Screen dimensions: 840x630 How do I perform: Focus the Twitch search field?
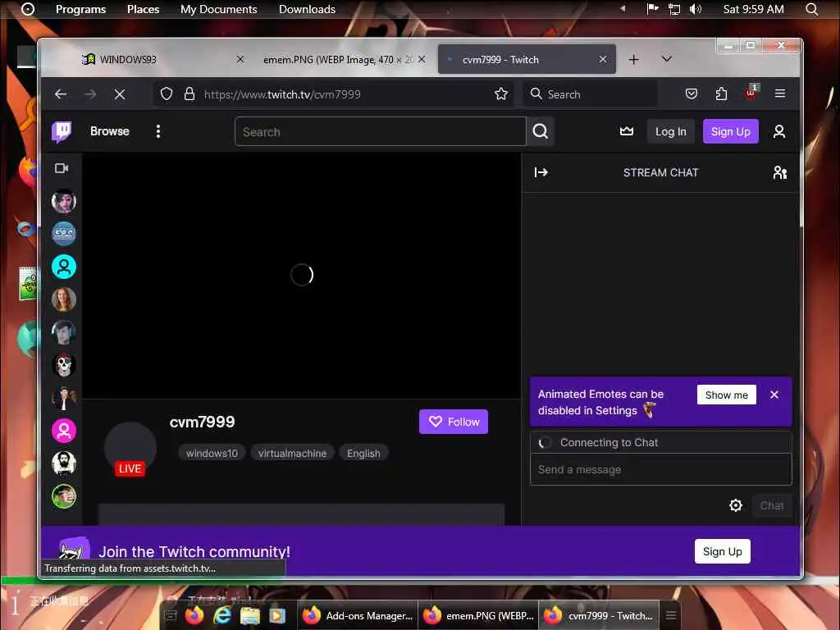pyautogui.click(x=381, y=131)
